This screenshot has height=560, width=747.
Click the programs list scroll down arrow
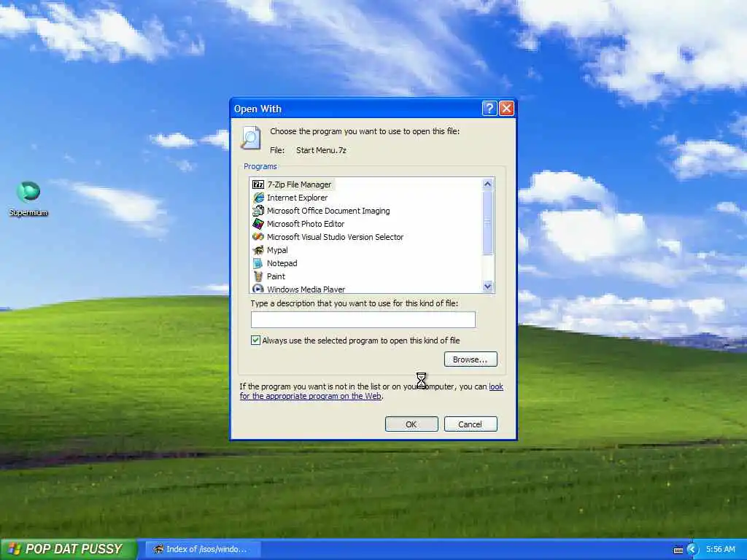487,286
